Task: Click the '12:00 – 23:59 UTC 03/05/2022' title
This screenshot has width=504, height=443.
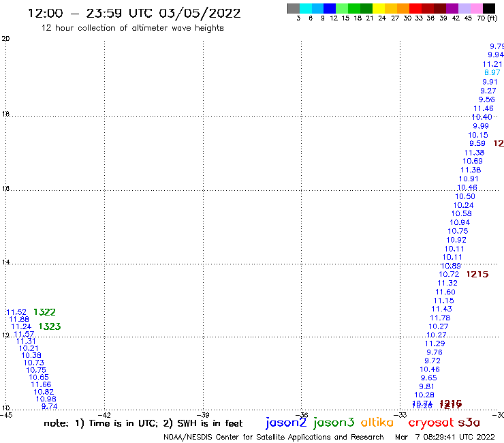Action: [x=134, y=14]
